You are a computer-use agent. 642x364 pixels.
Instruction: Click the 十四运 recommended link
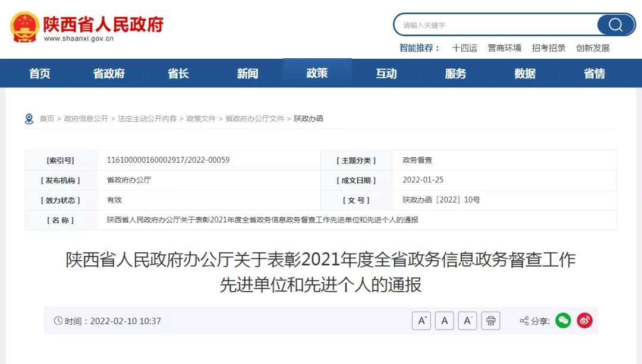tap(464, 48)
